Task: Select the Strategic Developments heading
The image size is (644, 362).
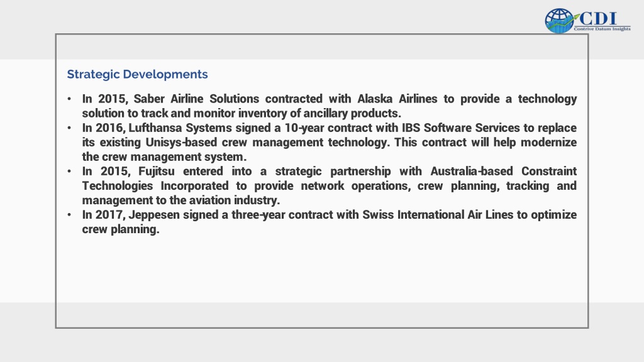Action: [x=137, y=74]
